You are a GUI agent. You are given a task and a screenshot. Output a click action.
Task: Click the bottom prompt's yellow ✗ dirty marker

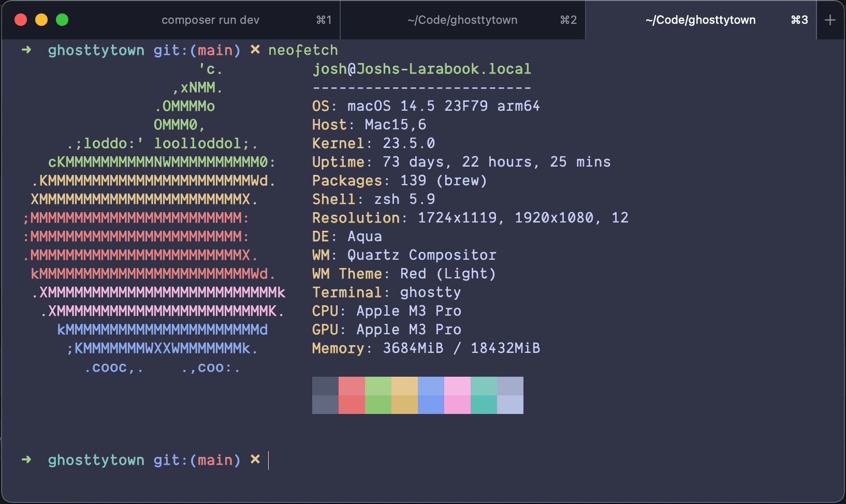point(255,459)
